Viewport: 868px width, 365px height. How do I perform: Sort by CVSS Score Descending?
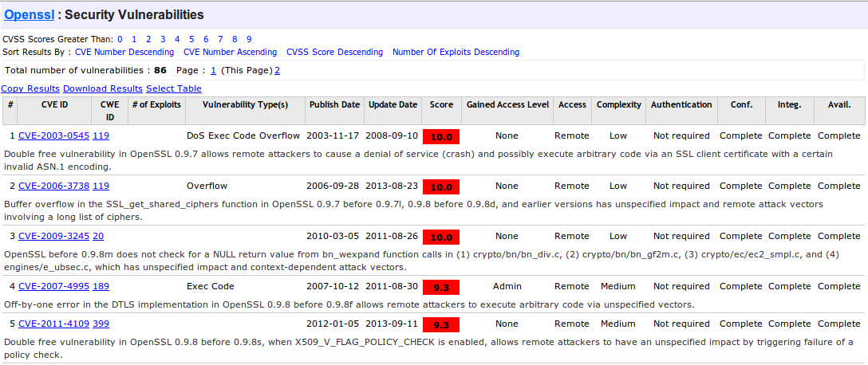click(x=334, y=52)
